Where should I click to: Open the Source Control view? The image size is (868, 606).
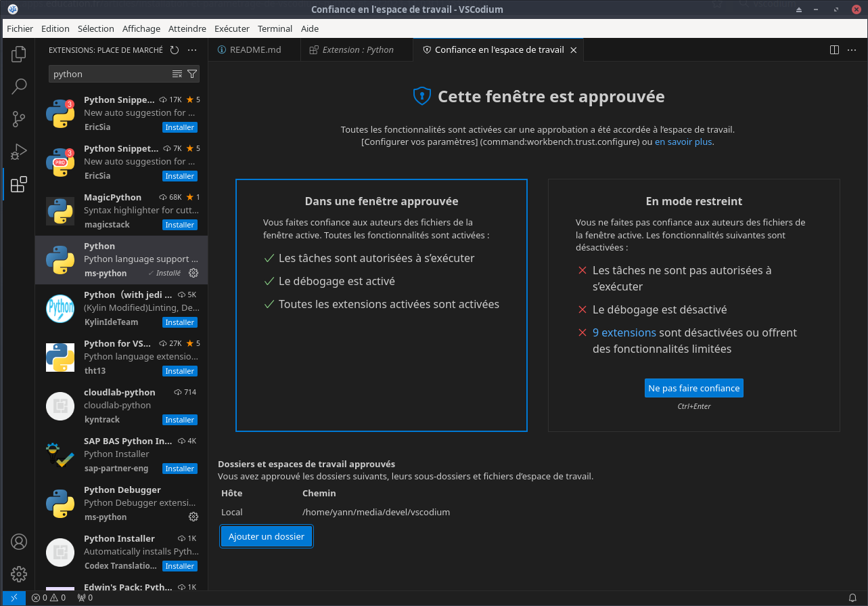click(x=19, y=119)
